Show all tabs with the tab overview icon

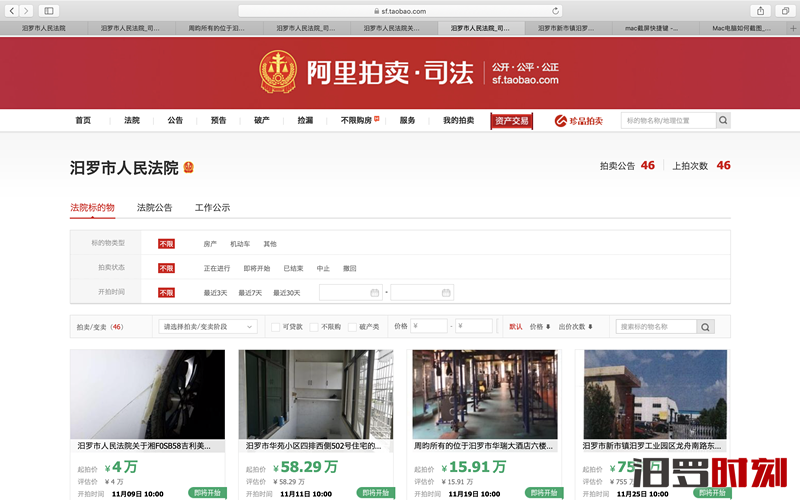click(785, 11)
